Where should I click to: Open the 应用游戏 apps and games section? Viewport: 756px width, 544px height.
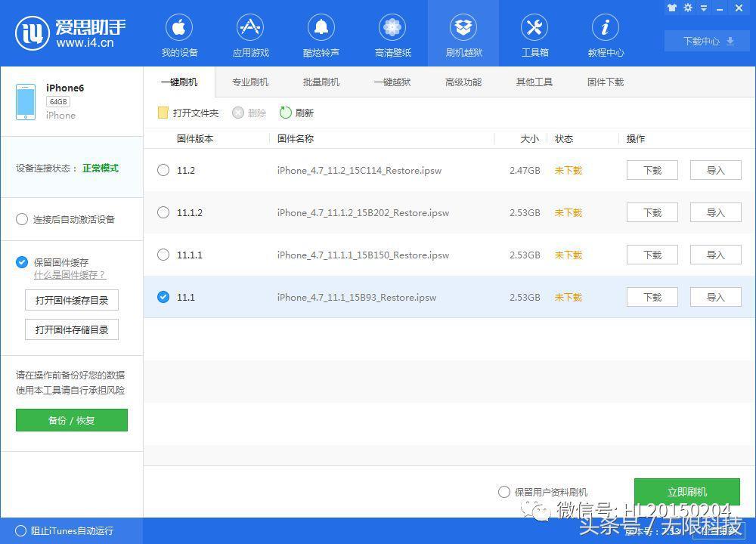[250, 29]
